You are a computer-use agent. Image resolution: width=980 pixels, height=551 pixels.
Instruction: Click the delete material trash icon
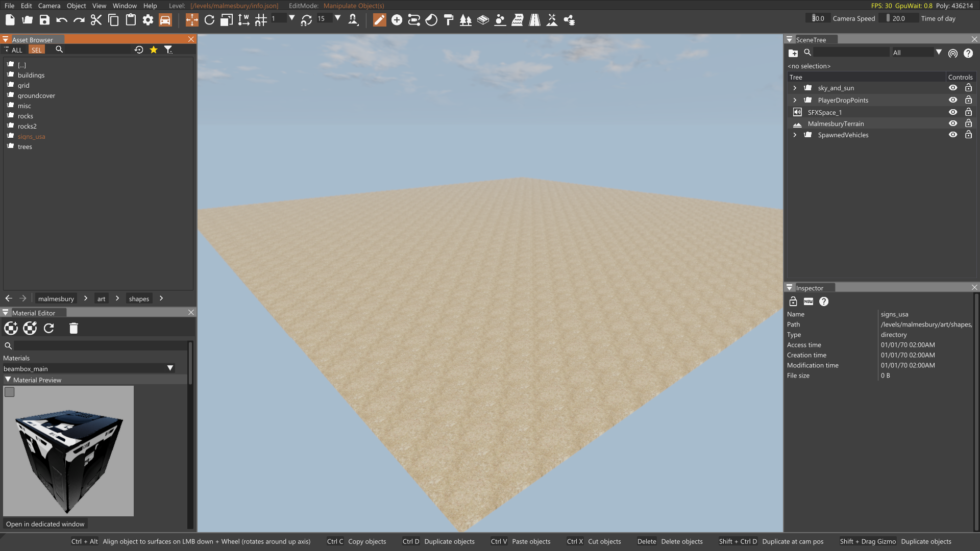pos(73,328)
